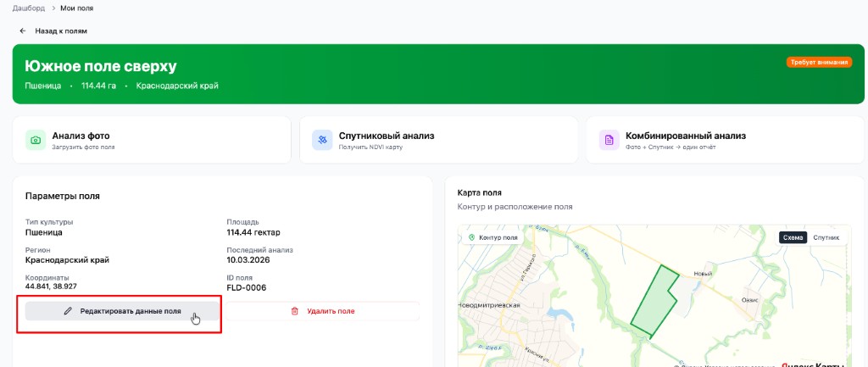Return via Назад к полям link
This screenshot has height=367, width=868.
pos(60,31)
